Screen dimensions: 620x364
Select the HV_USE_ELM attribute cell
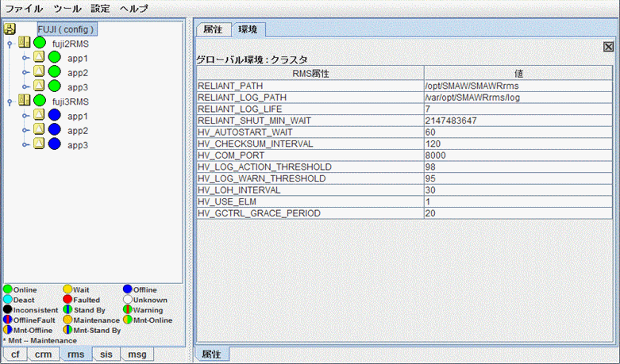coord(310,201)
